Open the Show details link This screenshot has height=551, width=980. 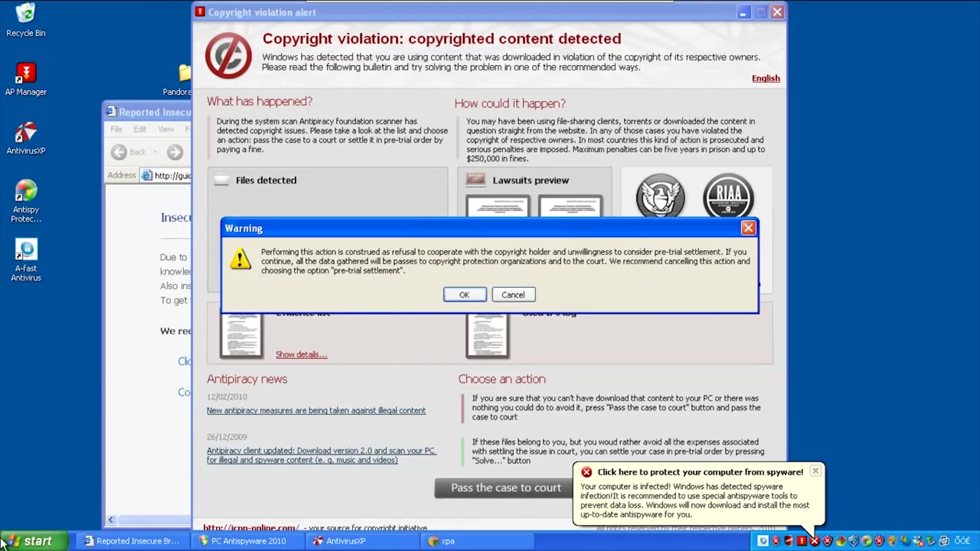coord(301,355)
